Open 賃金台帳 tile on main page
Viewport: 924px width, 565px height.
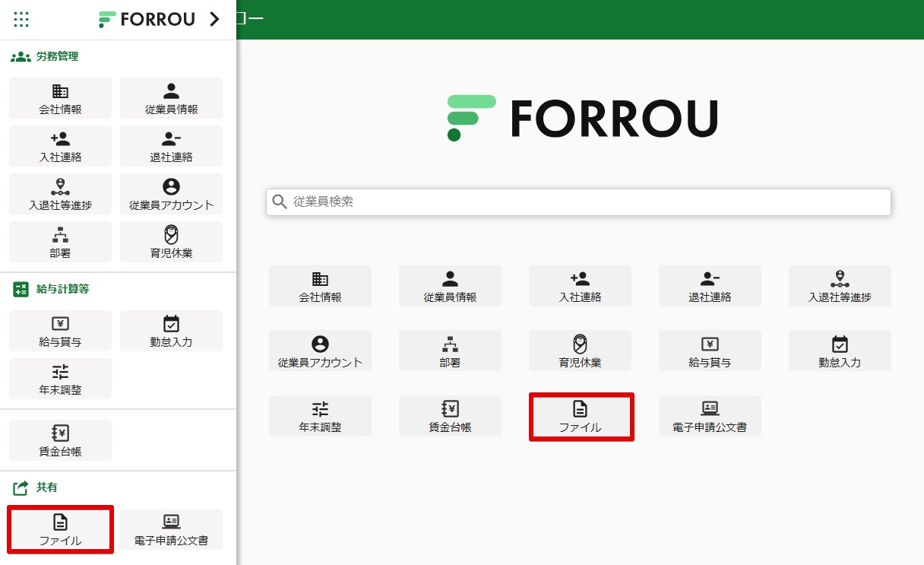[450, 416]
